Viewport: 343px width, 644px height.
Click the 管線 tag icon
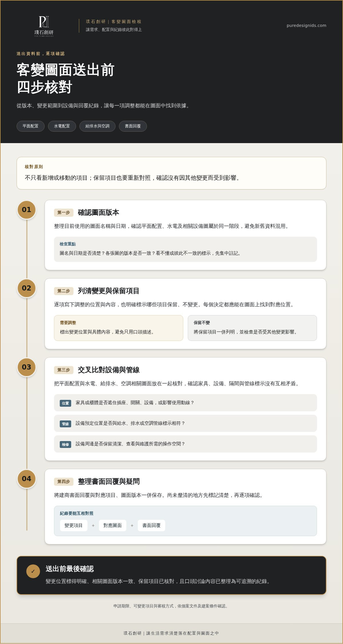[x=65, y=424]
